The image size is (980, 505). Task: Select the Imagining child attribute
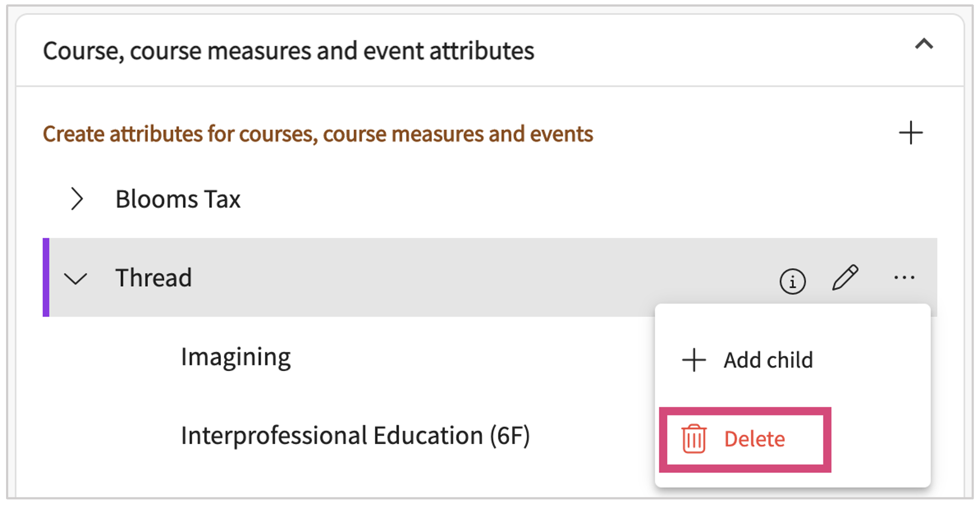point(236,357)
